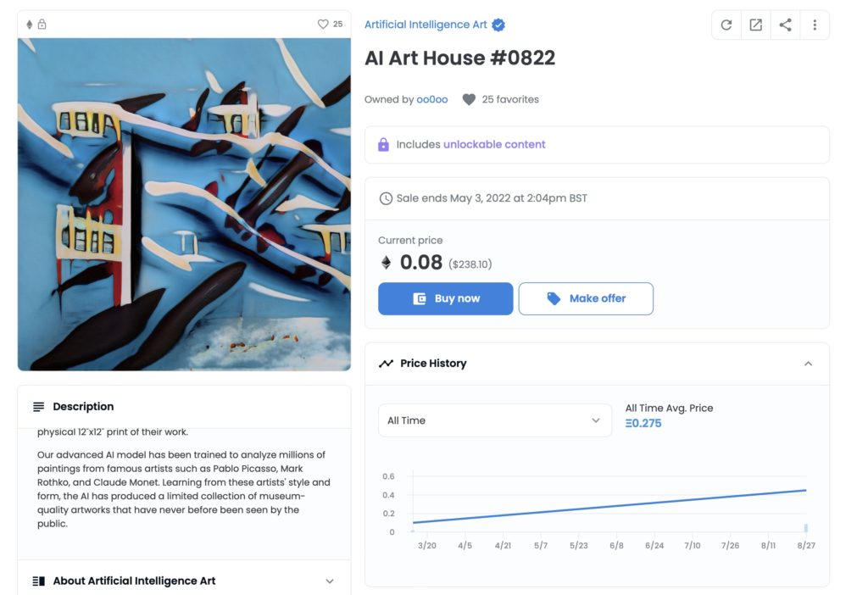This screenshot has height=595, width=868.
Task: Click the unlockable content link
Action: pos(494,145)
